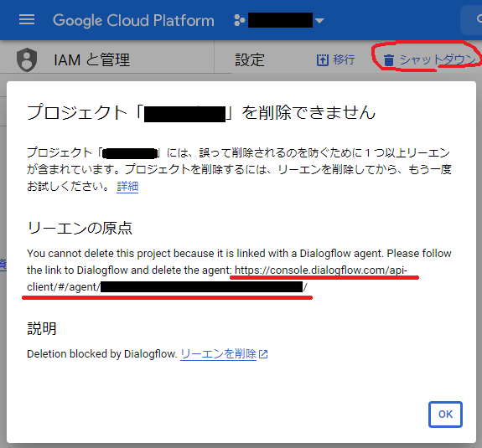Click the 'Deletion blocked by Dialogflow.' text

click(102, 354)
